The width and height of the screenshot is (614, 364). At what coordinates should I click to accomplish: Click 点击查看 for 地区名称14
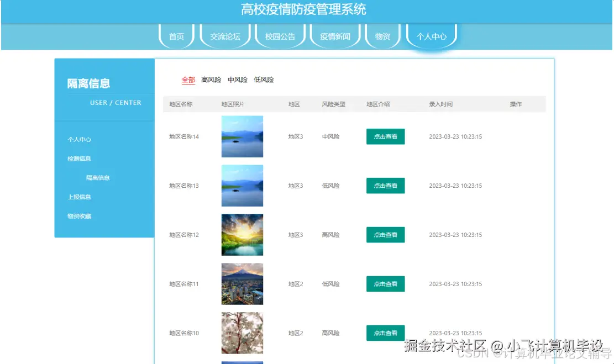coord(385,136)
